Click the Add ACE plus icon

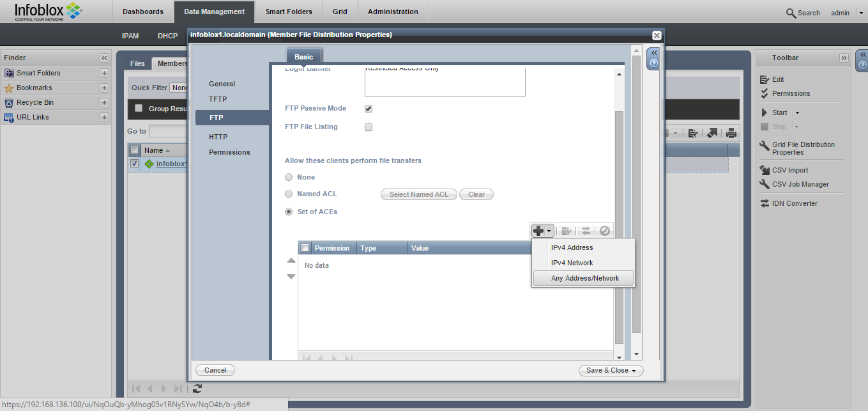click(538, 231)
